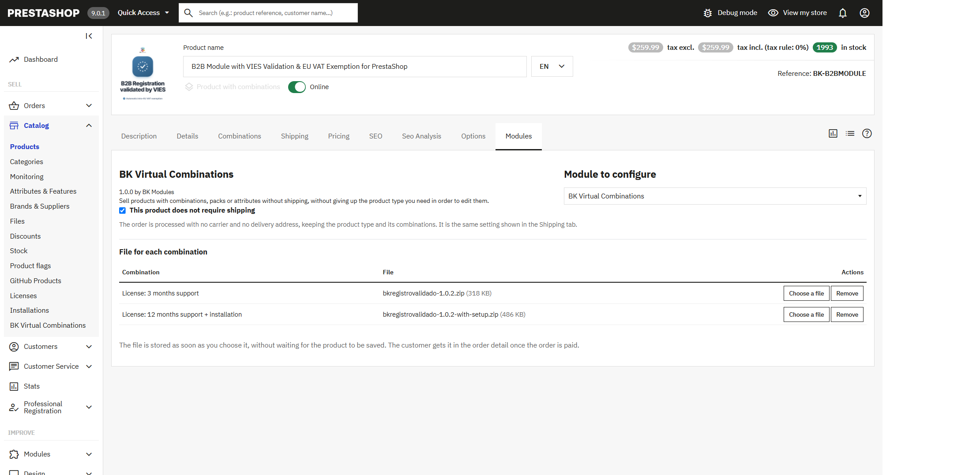This screenshot has height=475, width=980.
Task: Click the Catalog store icon
Action: pos(14,126)
